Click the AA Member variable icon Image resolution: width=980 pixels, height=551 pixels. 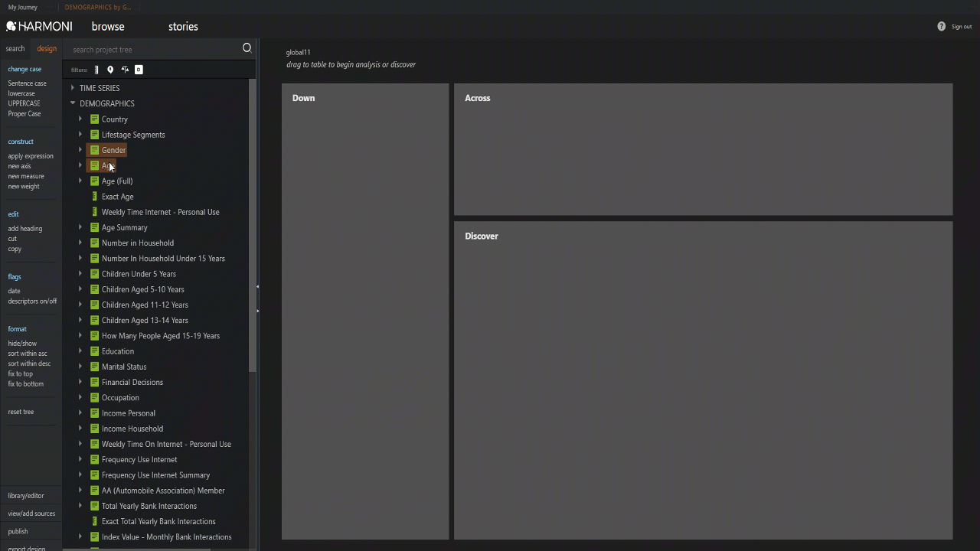(x=94, y=491)
